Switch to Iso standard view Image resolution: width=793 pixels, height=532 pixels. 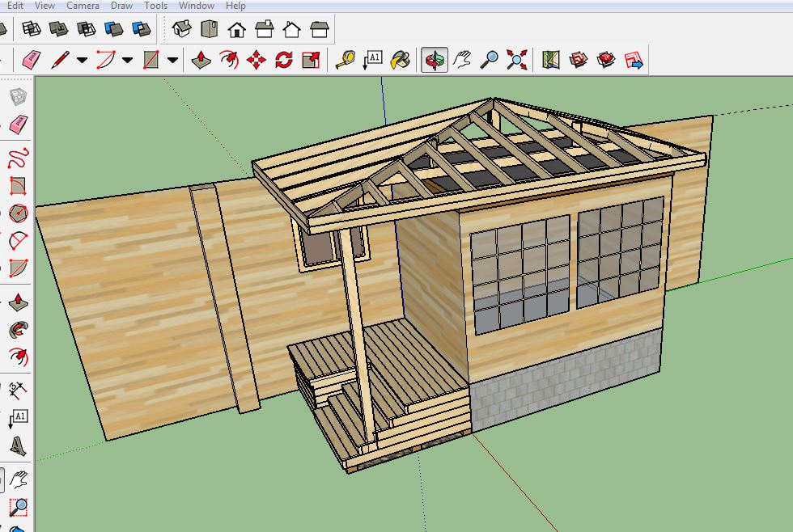pos(182,30)
